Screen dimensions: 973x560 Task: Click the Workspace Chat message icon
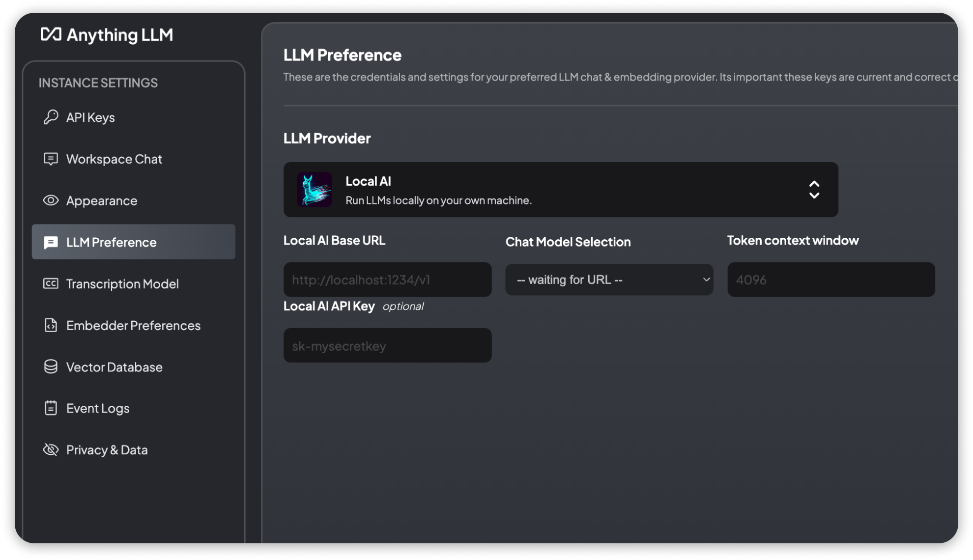click(51, 159)
